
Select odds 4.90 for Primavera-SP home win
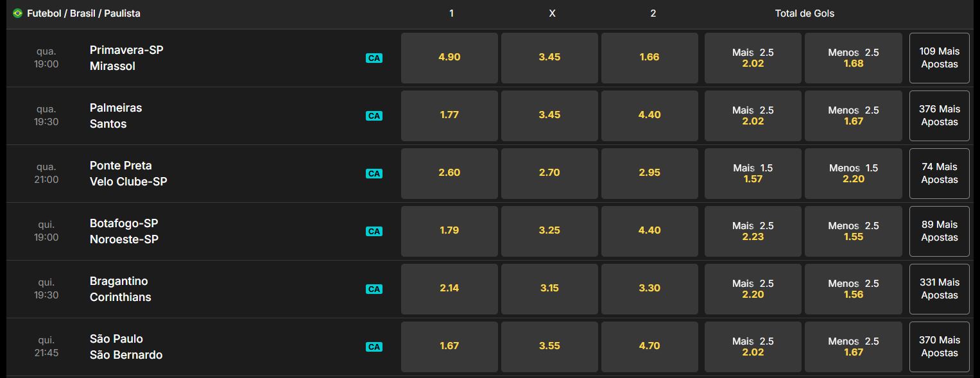[x=449, y=58]
